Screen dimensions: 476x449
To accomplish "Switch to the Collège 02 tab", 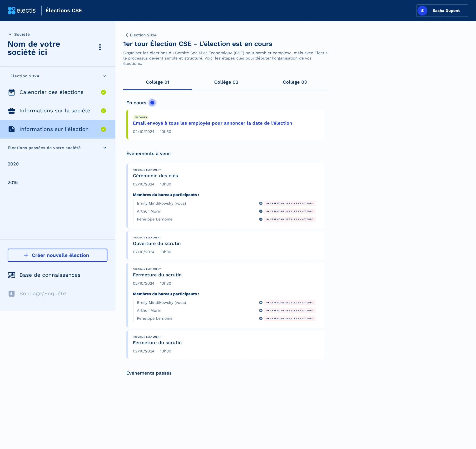I will (226, 82).
